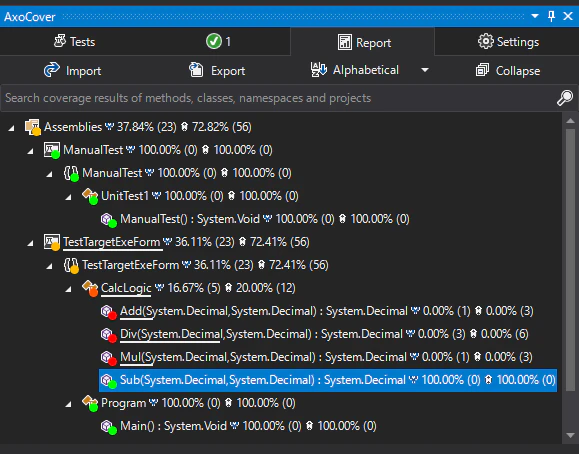The height and width of the screenshot is (454, 579).
Task: Click the scrollbar down arrow
Action: point(570,435)
